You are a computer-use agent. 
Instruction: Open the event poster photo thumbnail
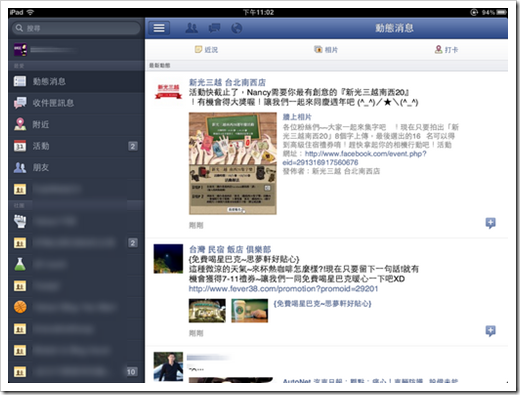pos(233,163)
